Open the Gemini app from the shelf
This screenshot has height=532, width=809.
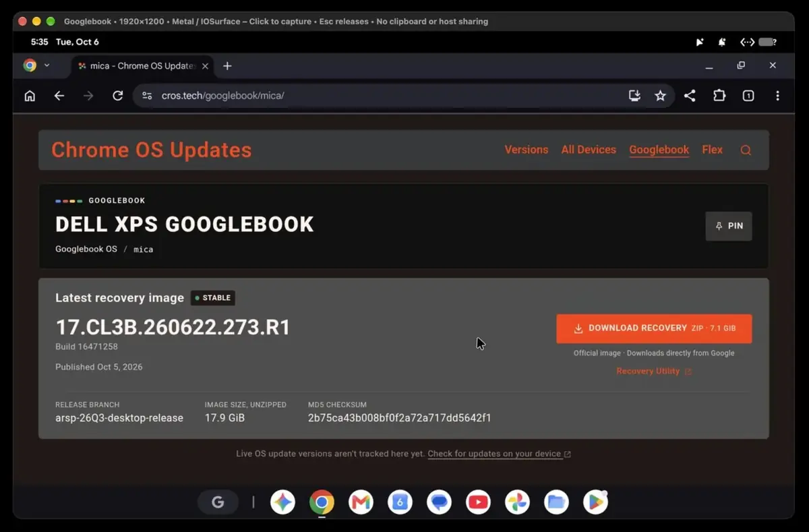coord(282,502)
